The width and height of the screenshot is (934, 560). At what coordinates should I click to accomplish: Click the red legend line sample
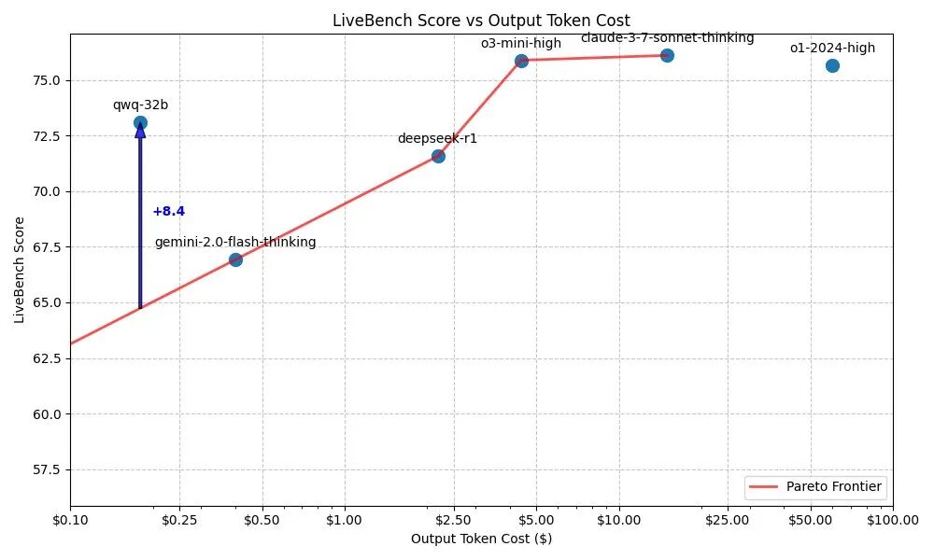764,487
